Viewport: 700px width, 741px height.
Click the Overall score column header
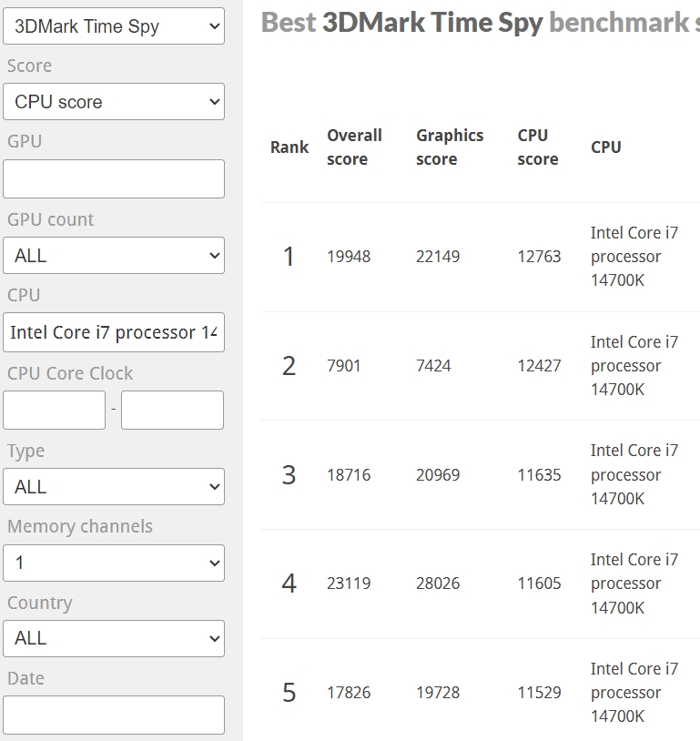[354, 147]
